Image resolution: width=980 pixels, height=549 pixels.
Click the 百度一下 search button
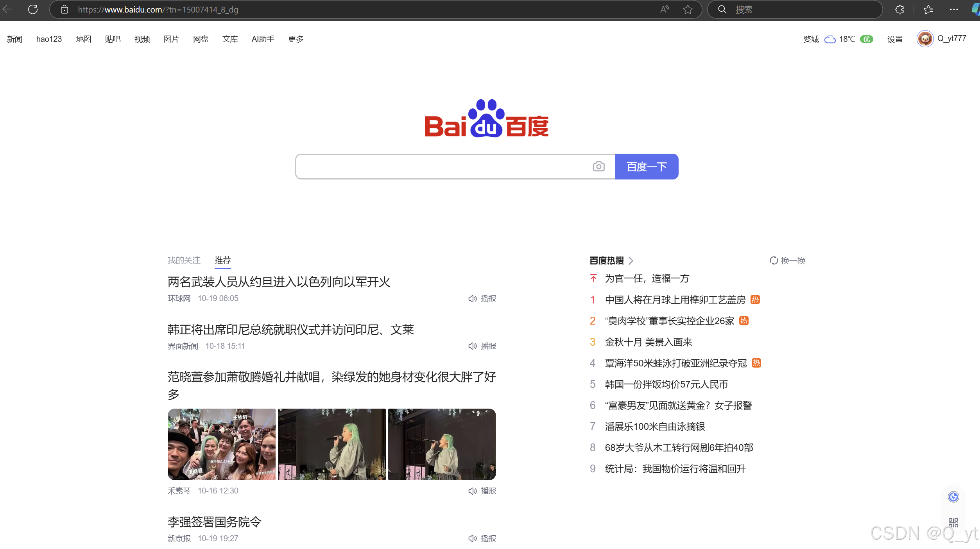click(x=647, y=167)
